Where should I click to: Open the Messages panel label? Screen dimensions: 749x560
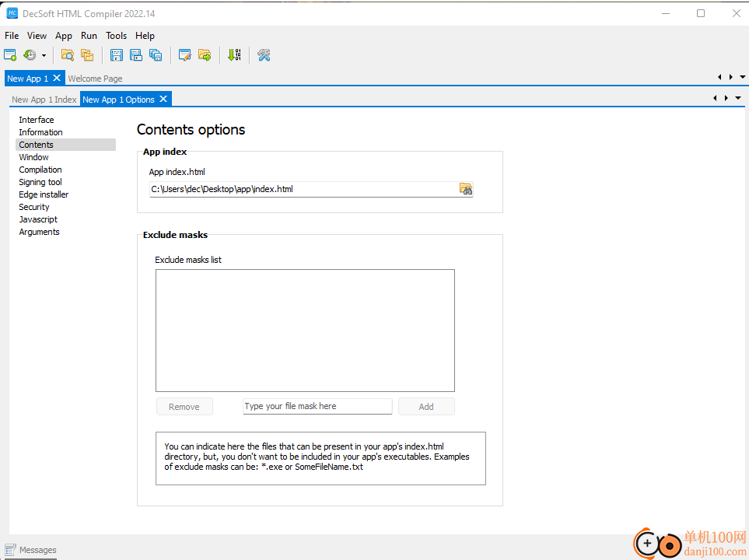[x=38, y=550]
